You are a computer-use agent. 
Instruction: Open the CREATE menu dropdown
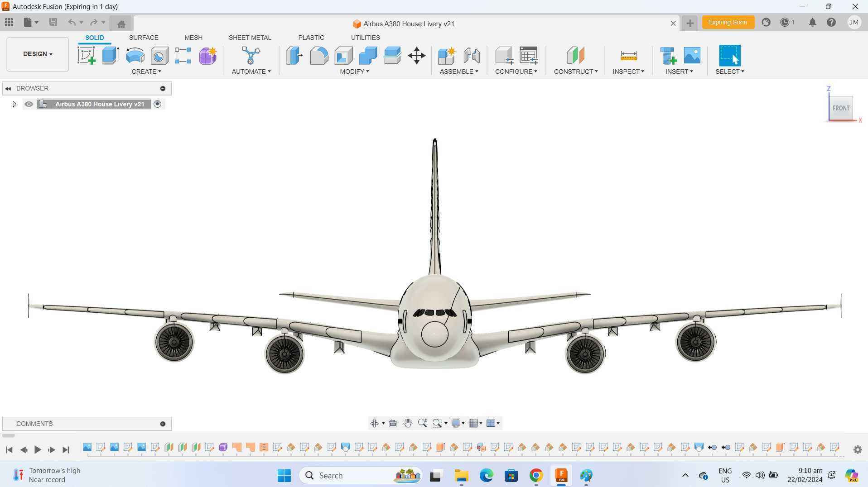[146, 72]
